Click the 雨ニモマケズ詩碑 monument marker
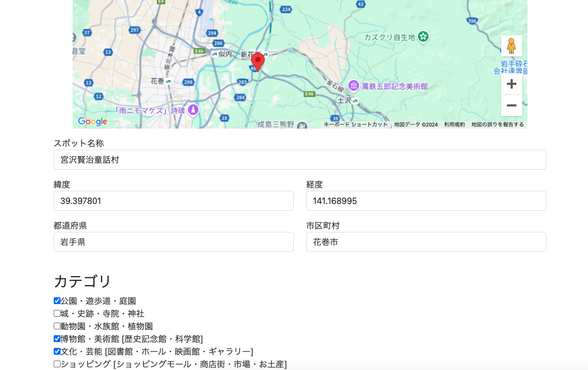 (193, 110)
